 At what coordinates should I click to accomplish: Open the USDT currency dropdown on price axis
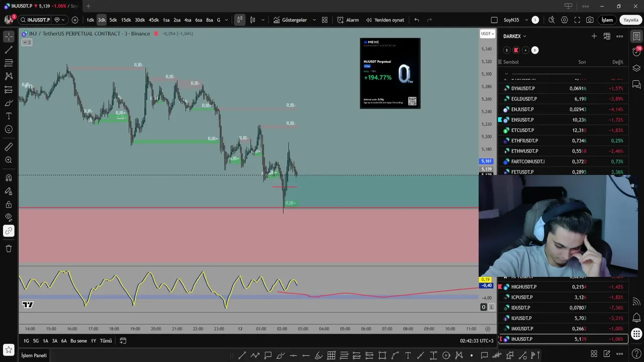pos(488,34)
